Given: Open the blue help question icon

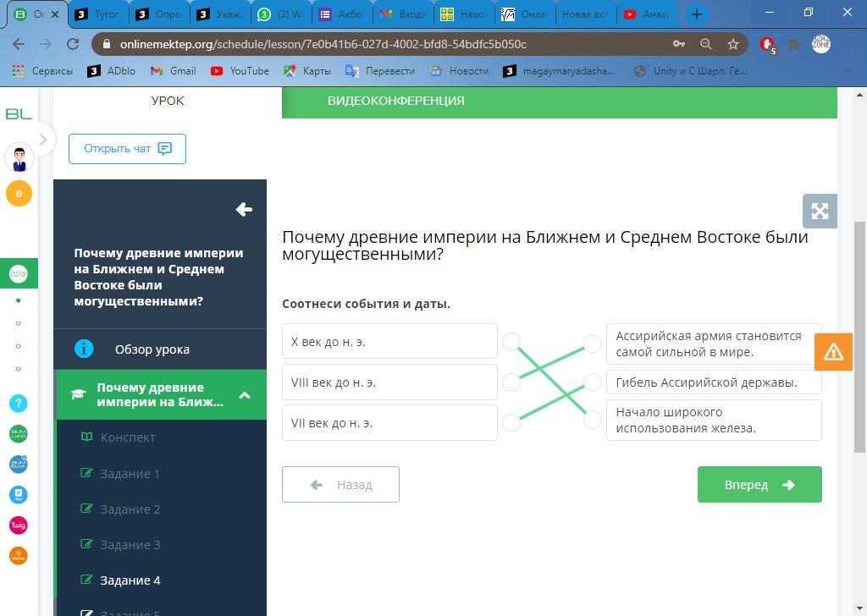Looking at the screenshot, I should 19,404.
